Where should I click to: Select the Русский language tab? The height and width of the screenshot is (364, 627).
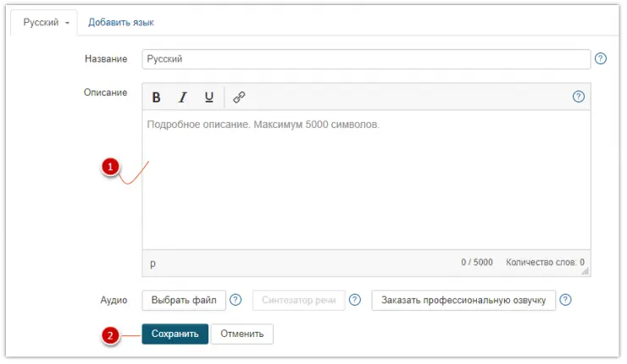[x=43, y=22]
